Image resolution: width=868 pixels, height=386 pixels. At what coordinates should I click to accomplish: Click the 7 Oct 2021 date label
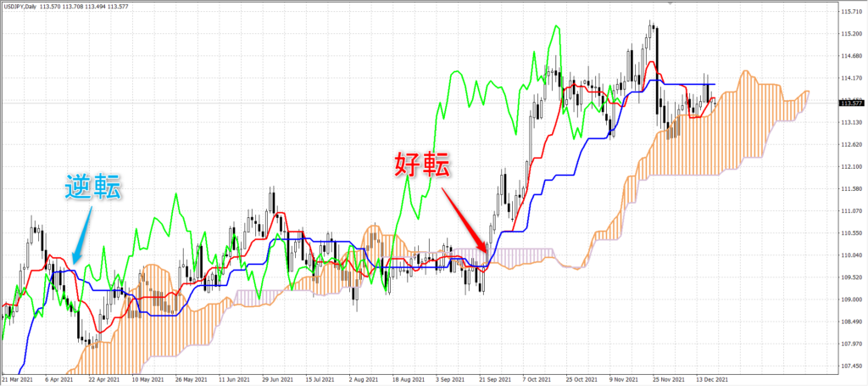[538, 380]
